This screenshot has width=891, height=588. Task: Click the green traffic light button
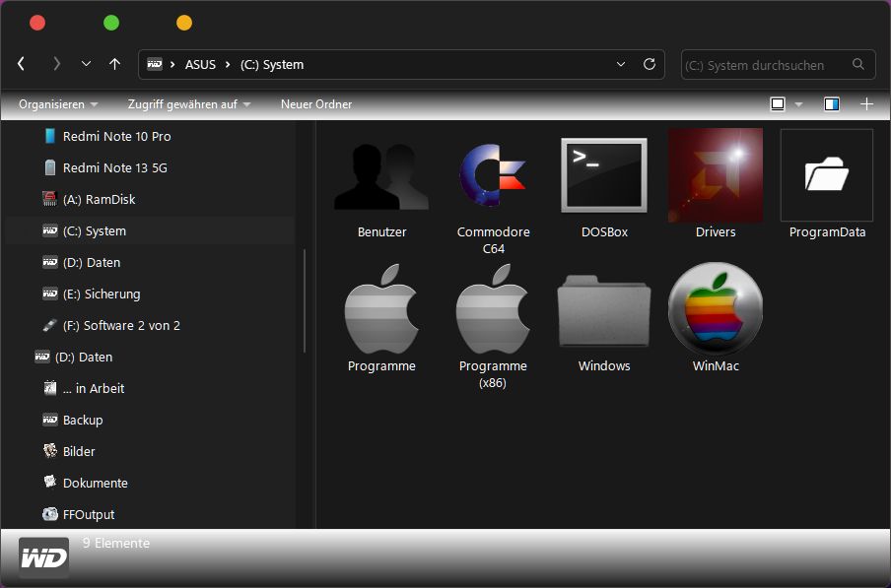(111, 23)
